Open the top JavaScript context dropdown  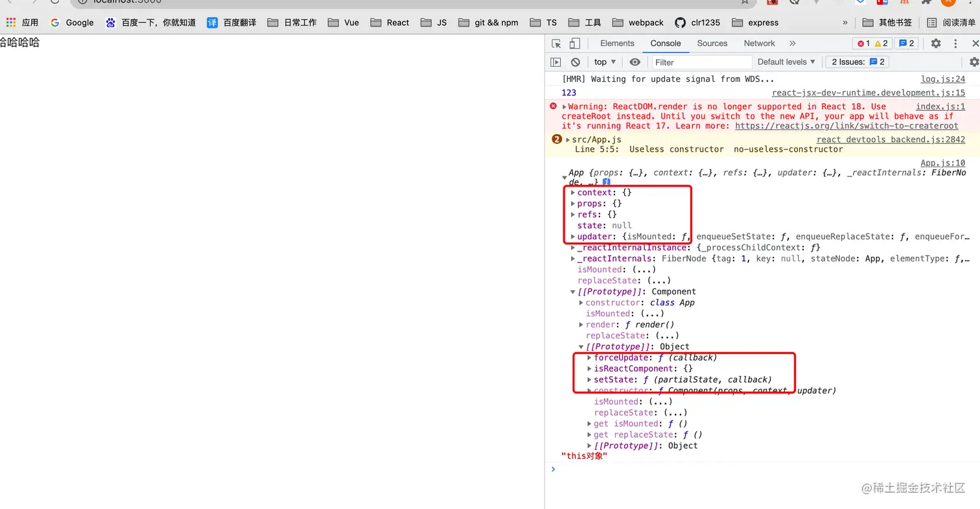tap(605, 62)
